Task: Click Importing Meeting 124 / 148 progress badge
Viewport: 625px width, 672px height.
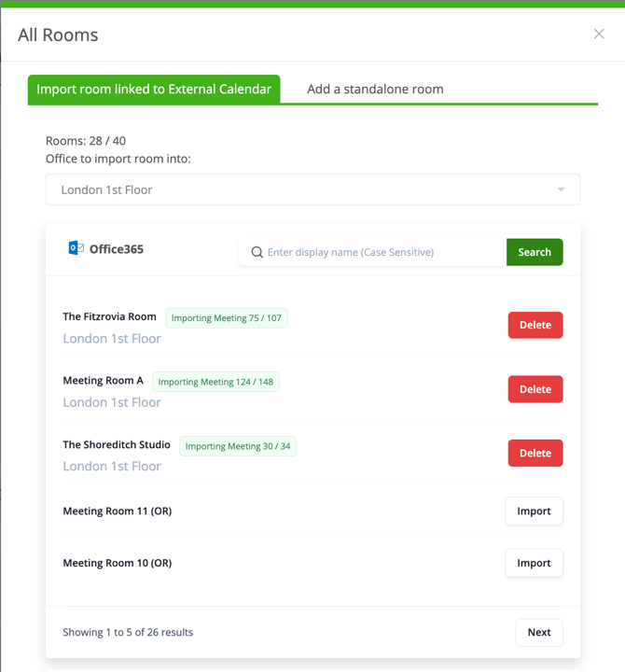Action: pyautogui.click(x=215, y=382)
